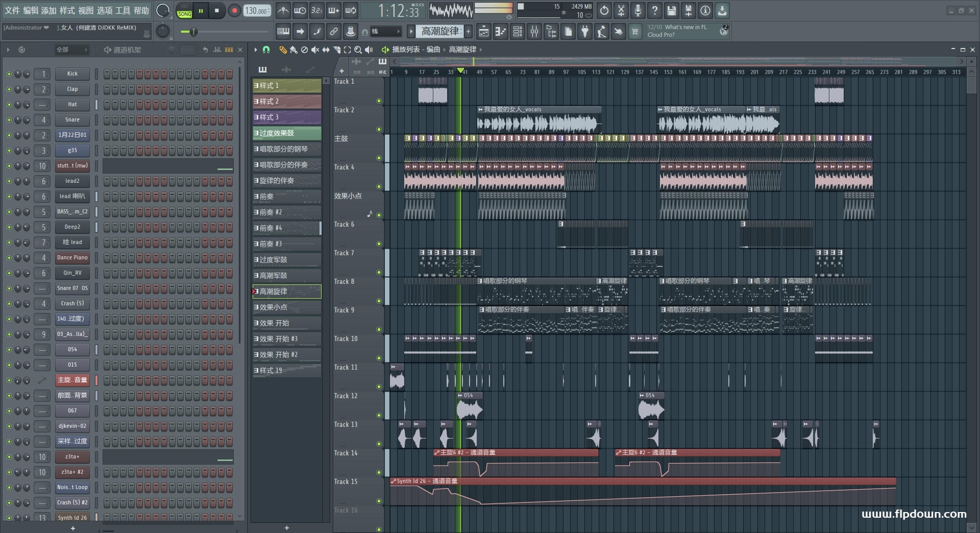Open the 文件 menu
Viewport: 980px width, 533px height.
[x=12, y=10]
